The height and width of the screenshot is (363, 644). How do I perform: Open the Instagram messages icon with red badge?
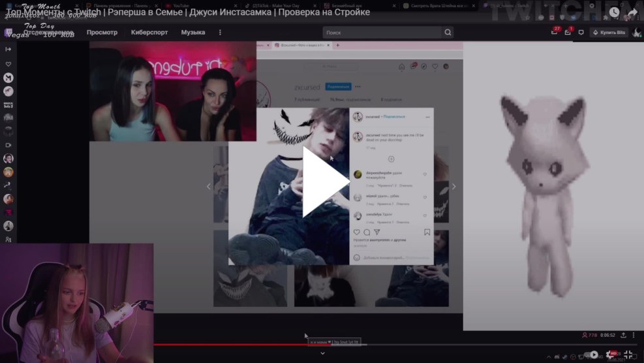tap(413, 66)
